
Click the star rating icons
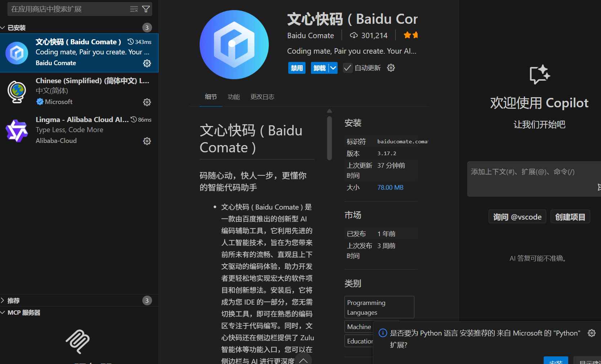coord(411,35)
